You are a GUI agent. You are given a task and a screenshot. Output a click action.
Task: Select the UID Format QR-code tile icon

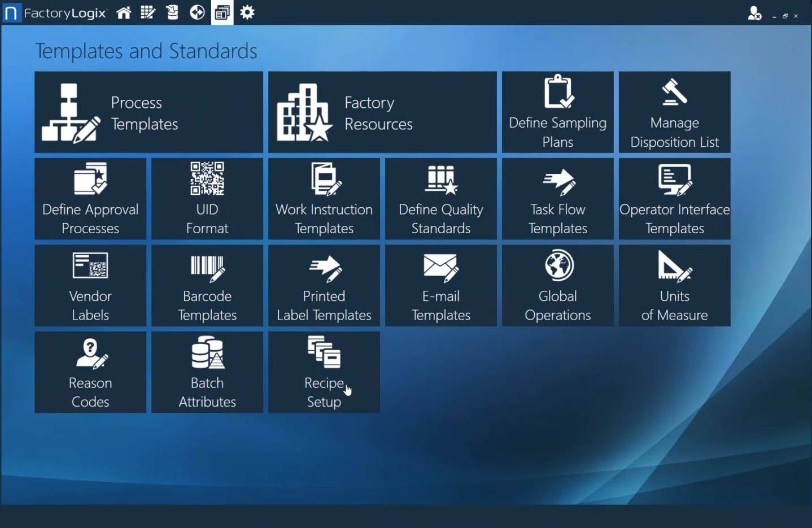207,179
